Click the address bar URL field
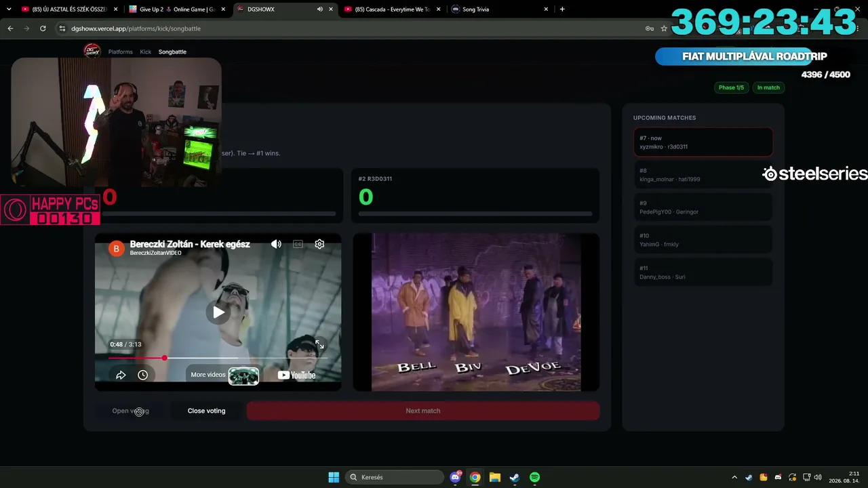This screenshot has width=868, height=488. (353, 28)
